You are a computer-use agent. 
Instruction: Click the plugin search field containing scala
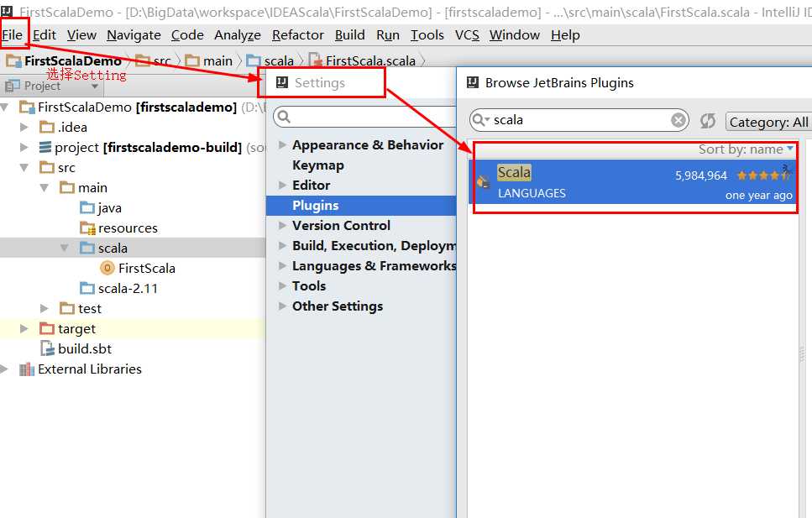pos(579,120)
